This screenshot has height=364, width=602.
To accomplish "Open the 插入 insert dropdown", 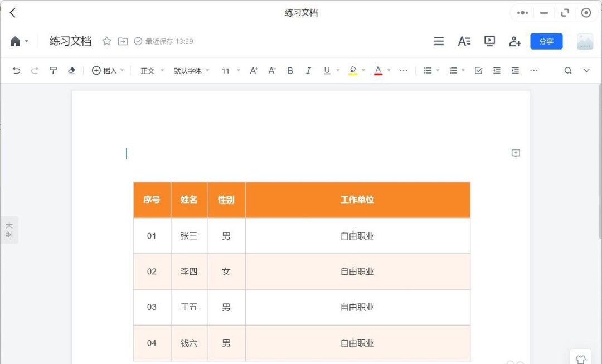I will 108,70.
